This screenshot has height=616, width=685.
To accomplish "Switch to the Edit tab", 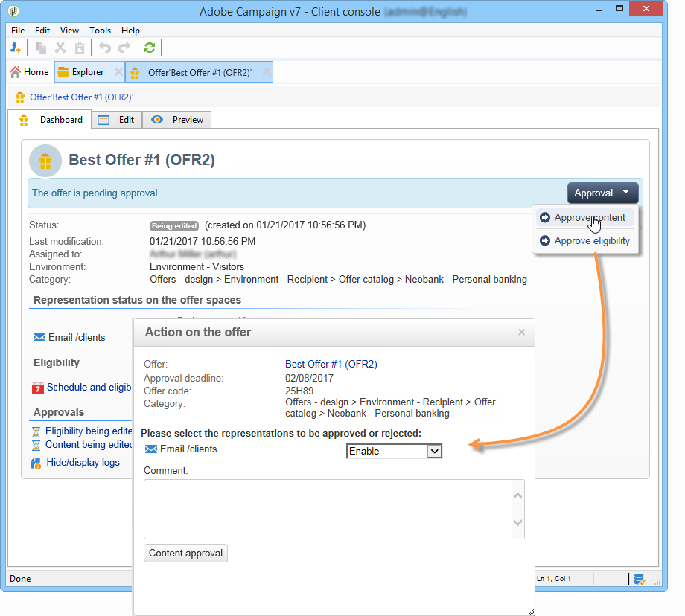I will pyautogui.click(x=117, y=120).
